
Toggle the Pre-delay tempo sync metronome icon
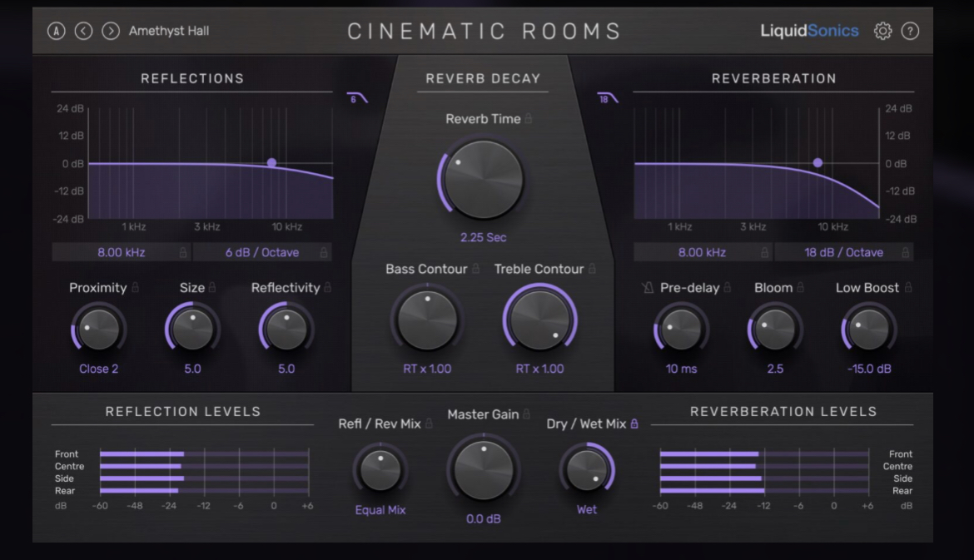[648, 287]
